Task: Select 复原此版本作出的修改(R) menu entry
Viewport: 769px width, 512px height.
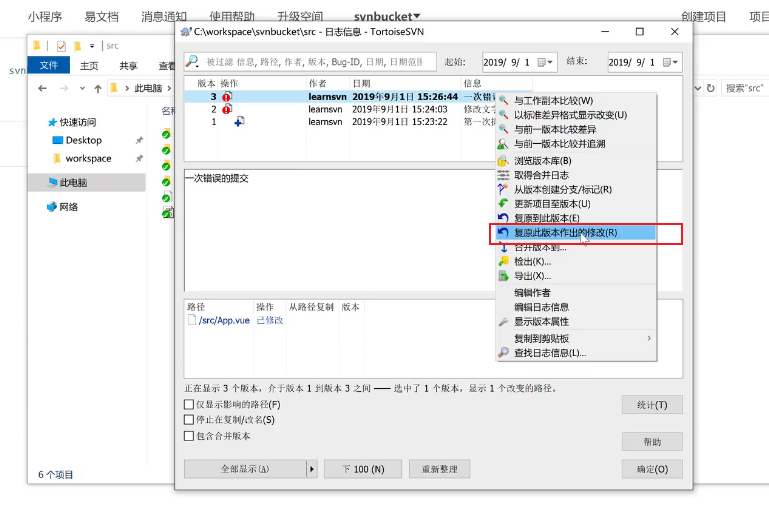Action: point(576,232)
